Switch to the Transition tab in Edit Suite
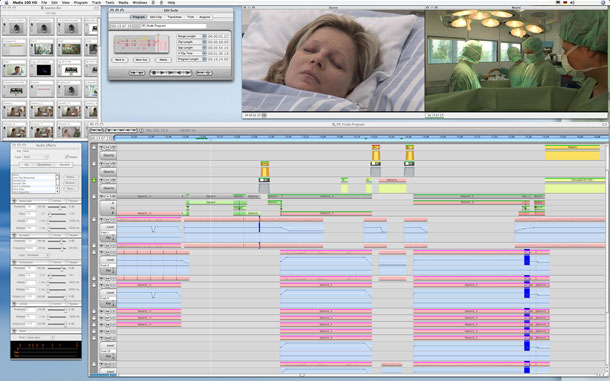Image resolution: width=610 pixels, height=381 pixels. pyautogui.click(x=174, y=17)
